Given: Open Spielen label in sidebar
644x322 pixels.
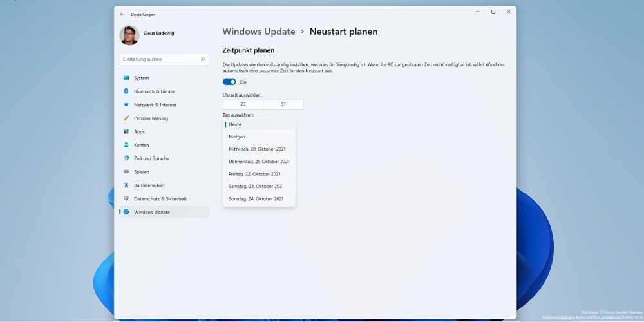Looking at the screenshot, I should click(142, 172).
